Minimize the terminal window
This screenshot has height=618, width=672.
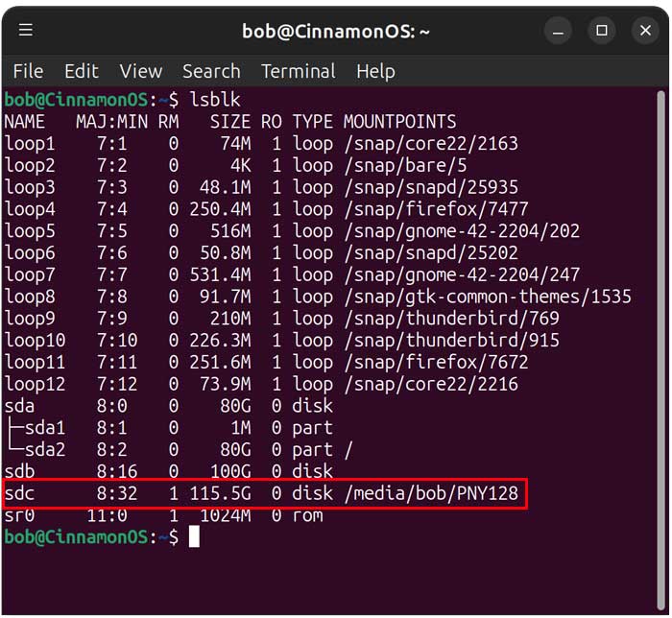tap(558, 31)
